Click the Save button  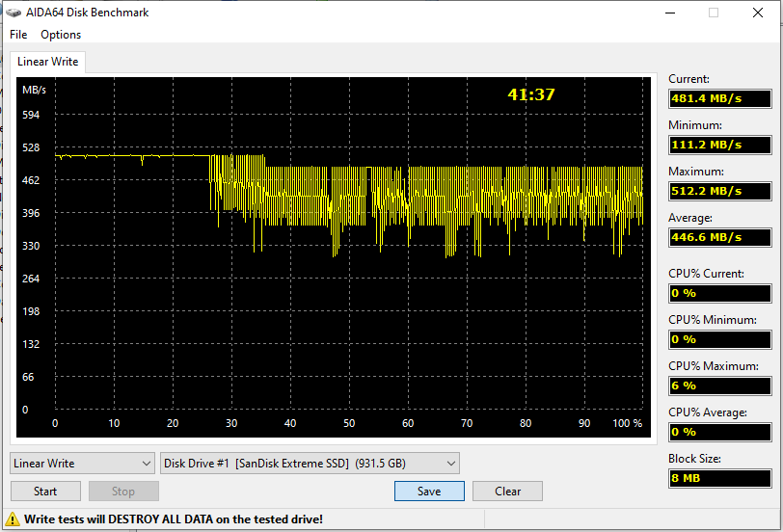pyautogui.click(x=429, y=491)
